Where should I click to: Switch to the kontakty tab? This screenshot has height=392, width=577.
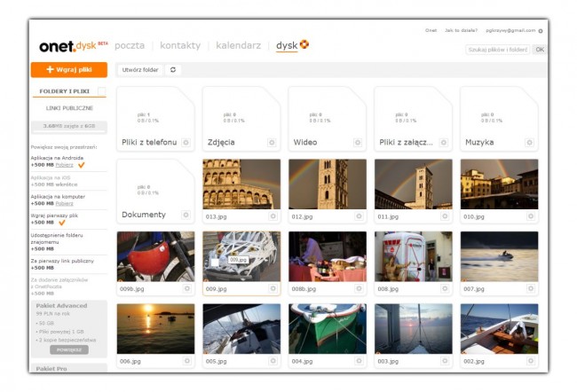click(180, 45)
